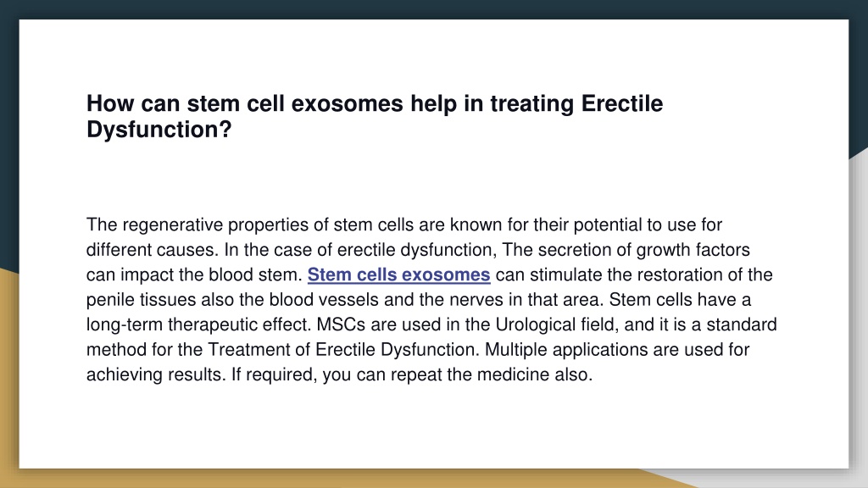Click the phrase 'can stimulate the restoration of the'
868x488 pixels.
click(x=634, y=274)
